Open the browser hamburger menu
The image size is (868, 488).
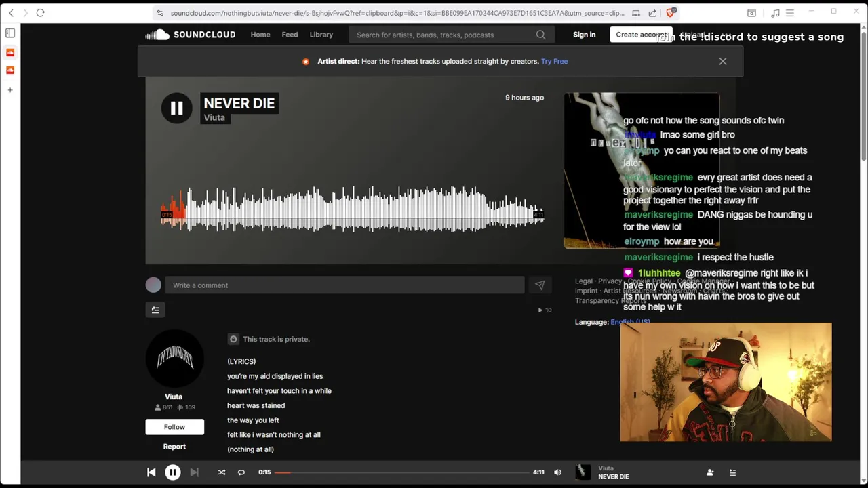790,12
